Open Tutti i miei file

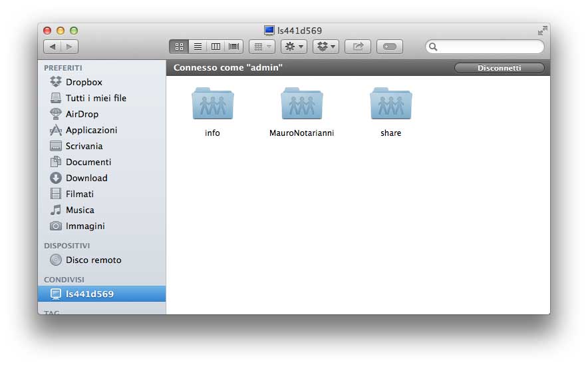[102, 98]
